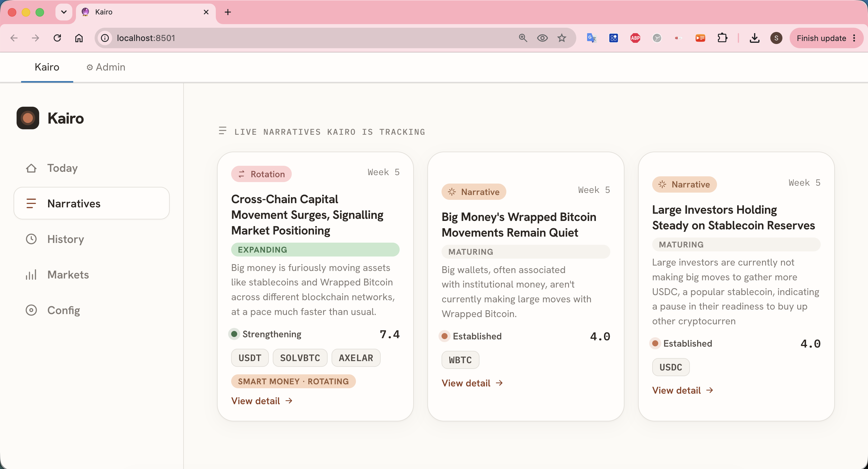Click the SOLVBTC token chip
The height and width of the screenshot is (469, 868).
pos(300,358)
